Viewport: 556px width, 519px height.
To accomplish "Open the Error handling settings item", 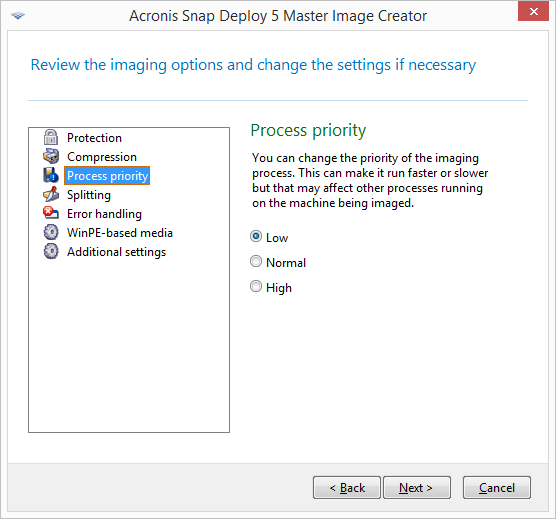I will 104,214.
